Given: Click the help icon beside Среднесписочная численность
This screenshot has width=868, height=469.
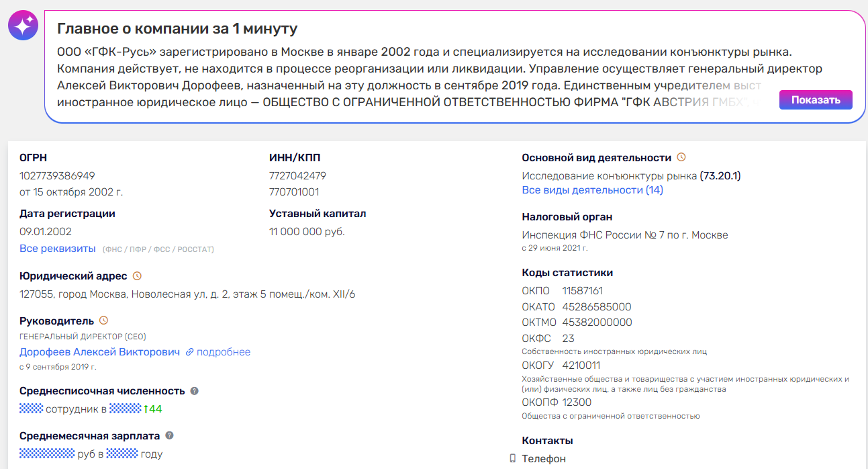Looking at the screenshot, I should click(194, 390).
